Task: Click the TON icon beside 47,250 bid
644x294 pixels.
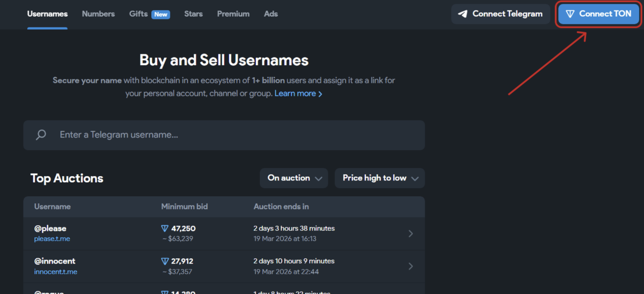Action: point(165,228)
